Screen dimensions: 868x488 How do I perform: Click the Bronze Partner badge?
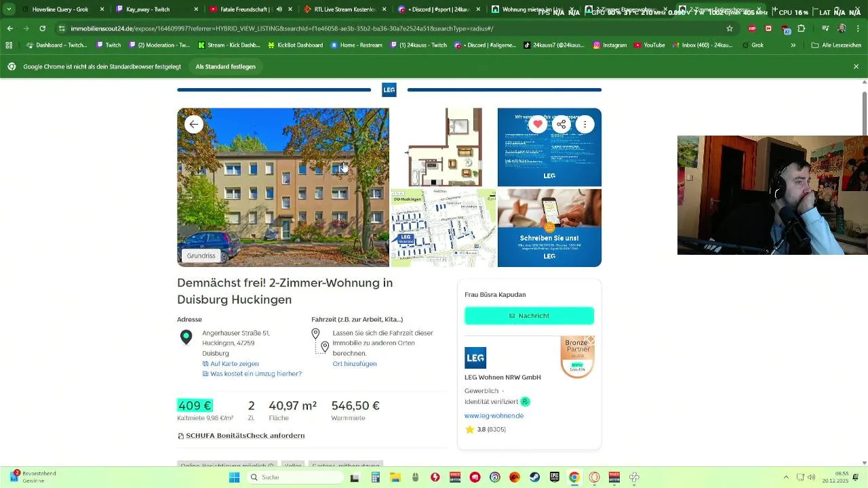coord(577,357)
